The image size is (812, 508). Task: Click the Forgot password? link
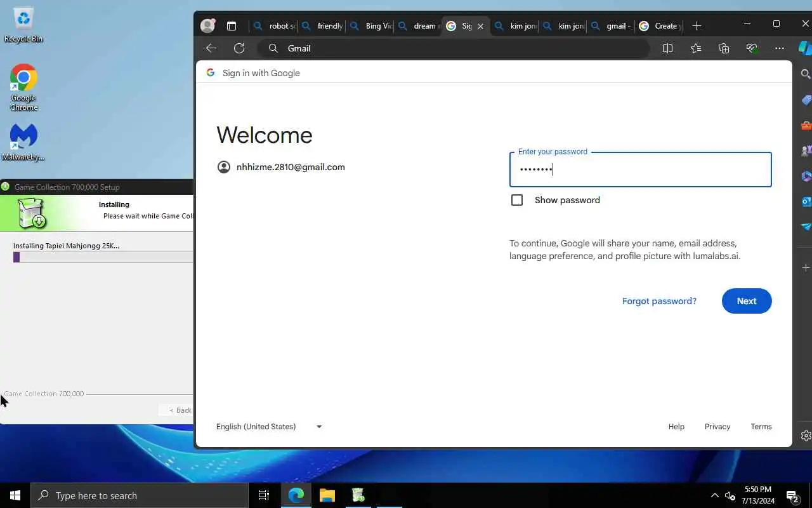point(659,301)
